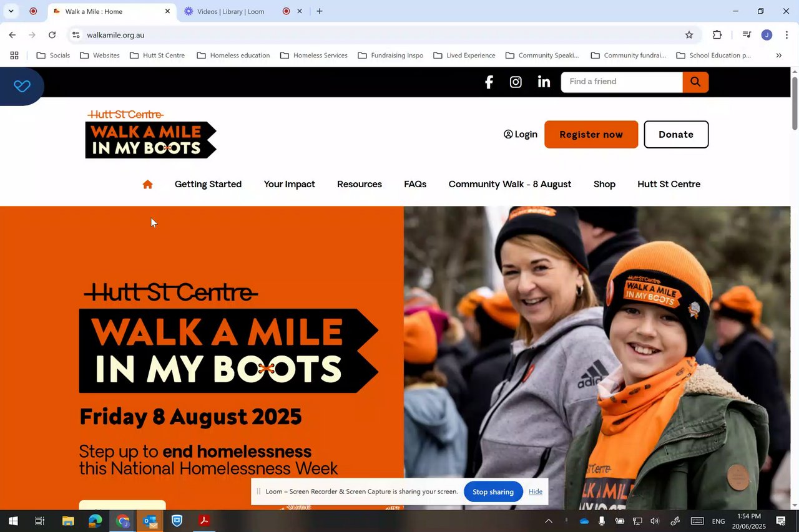This screenshot has width=799, height=532.
Task: Open Adobe Acrobat from taskbar
Action: pyautogui.click(x=204, y=521)
